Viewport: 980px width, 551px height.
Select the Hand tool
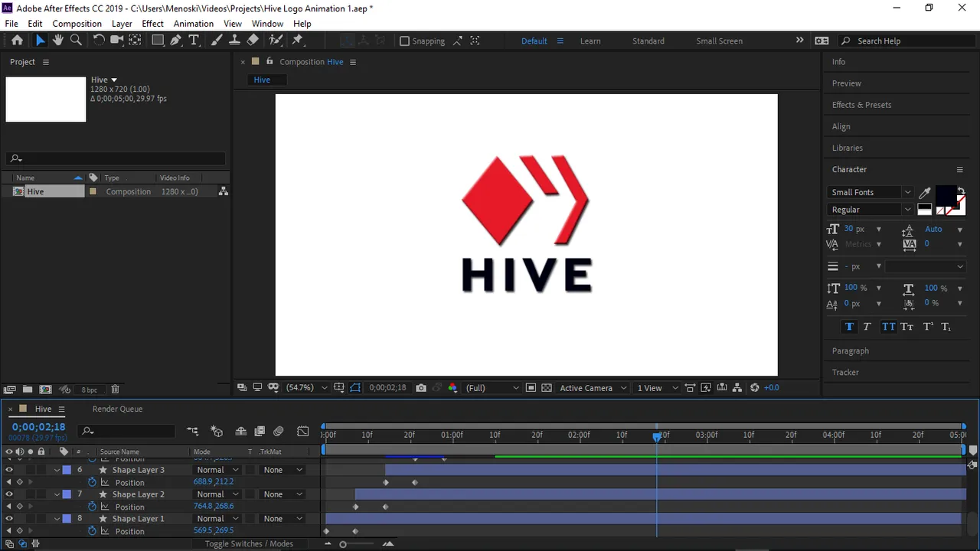57,41
